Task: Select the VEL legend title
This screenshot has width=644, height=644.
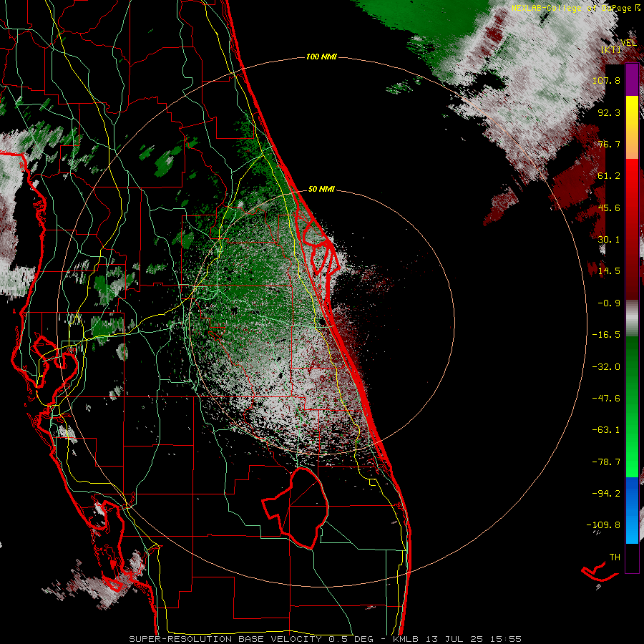Action: tap(628, 43)
